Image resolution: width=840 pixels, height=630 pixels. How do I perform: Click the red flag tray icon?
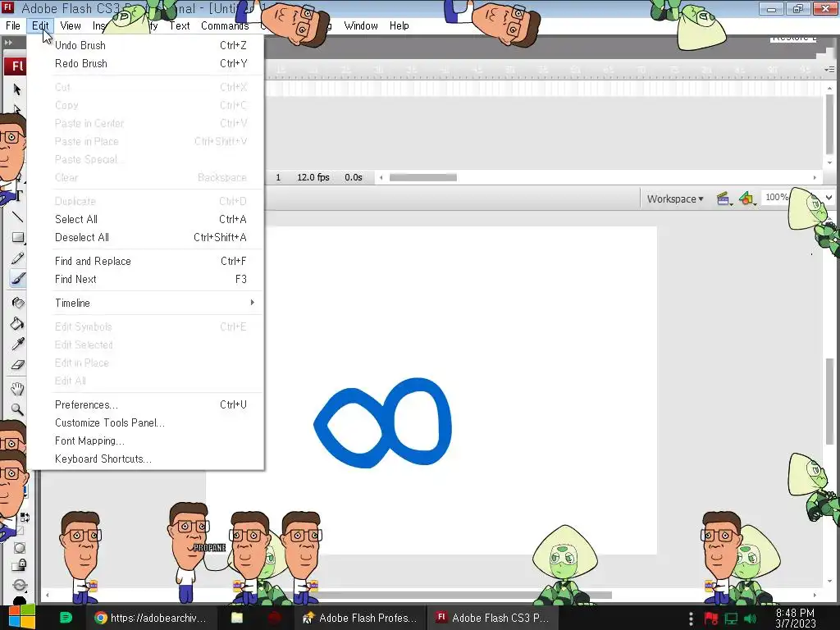[x=711, y=619]
